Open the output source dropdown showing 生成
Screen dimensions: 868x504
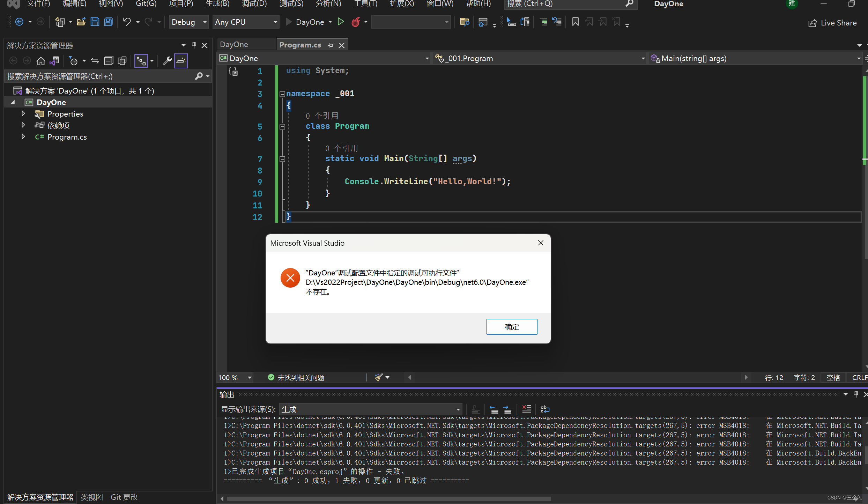point(371,409)
